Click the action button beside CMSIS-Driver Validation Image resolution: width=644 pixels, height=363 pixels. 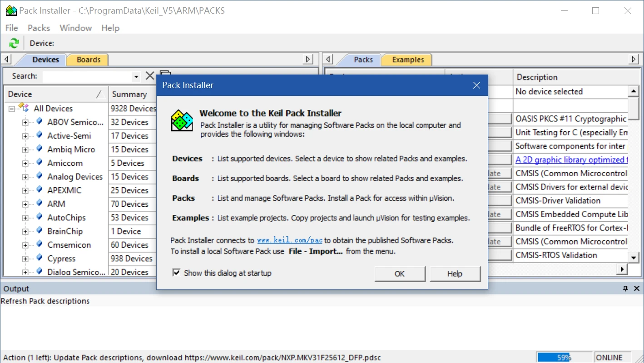pos(499,200)
